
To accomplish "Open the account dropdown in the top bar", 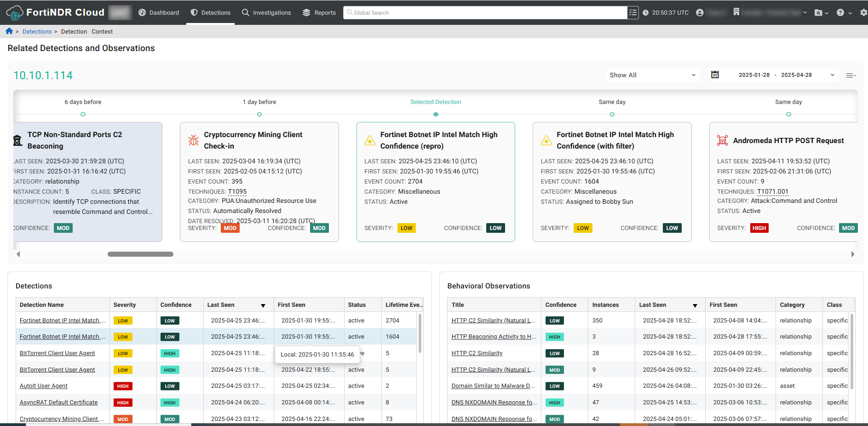I will pyautogui.click(x=700, y=12).
